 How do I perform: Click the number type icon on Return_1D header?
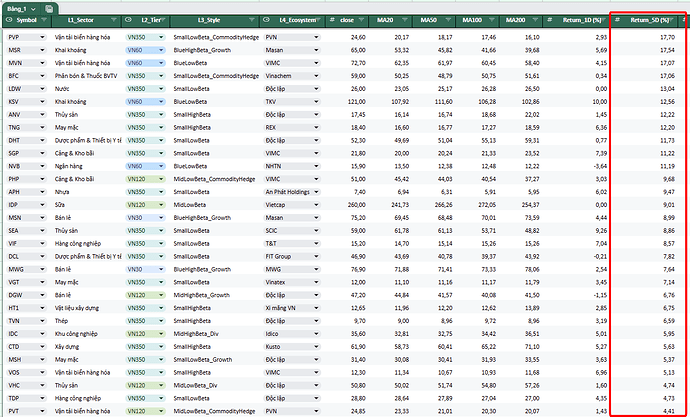coord(549,20)
